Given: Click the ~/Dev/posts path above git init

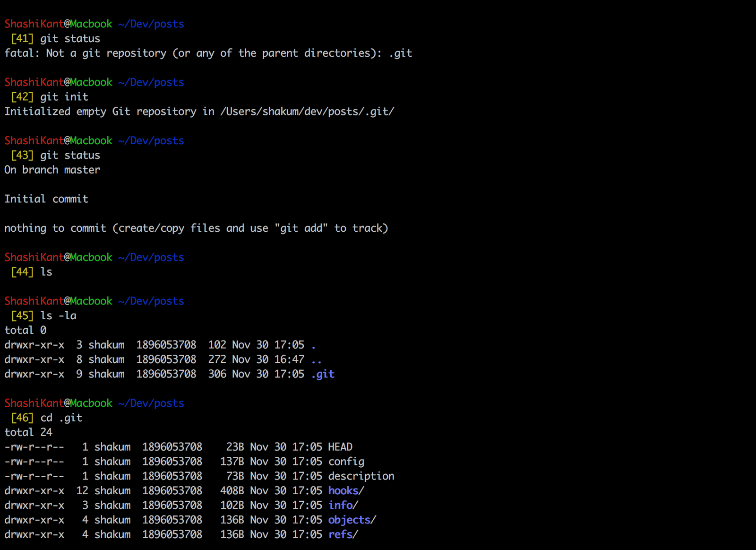Looking at the screenshot, I should pyautogui.click(x=150, y=82).
